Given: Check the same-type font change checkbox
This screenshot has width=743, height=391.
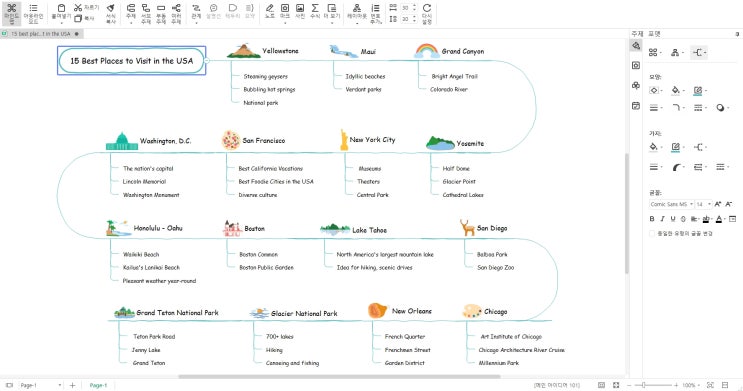Looking at the screenshot, I should [x=652, y=233].
